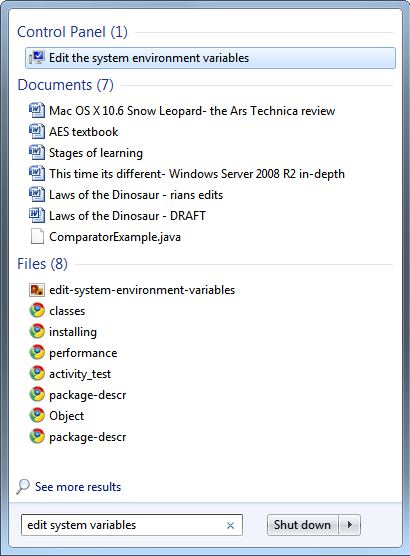Open the Object file
Screen dimensions: 410x556
(x=66, y=416)
